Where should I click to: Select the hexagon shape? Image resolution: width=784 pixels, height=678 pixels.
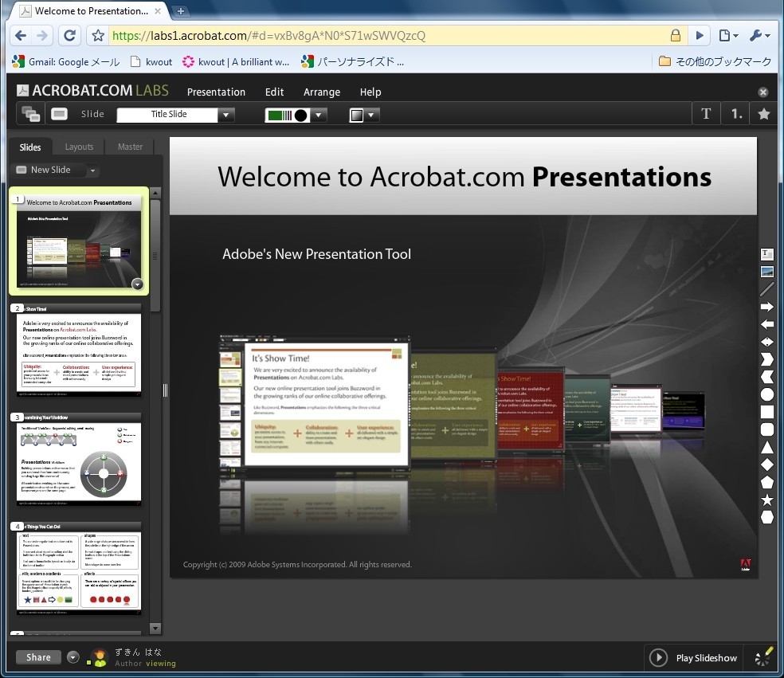(x=767, y=517)
